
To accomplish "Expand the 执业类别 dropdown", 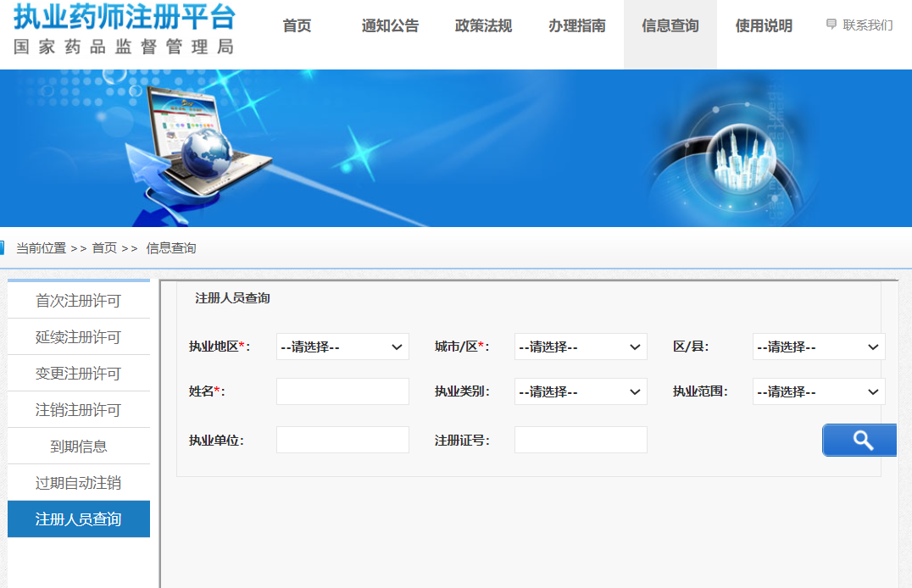I will (581, 391).
